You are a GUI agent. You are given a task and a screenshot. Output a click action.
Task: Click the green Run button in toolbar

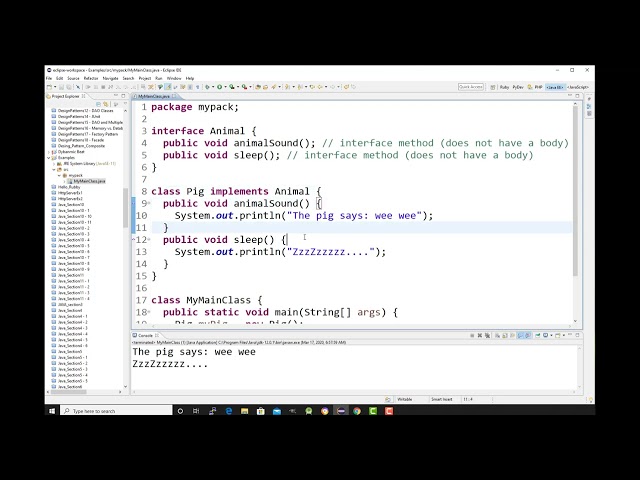point(220,87)
